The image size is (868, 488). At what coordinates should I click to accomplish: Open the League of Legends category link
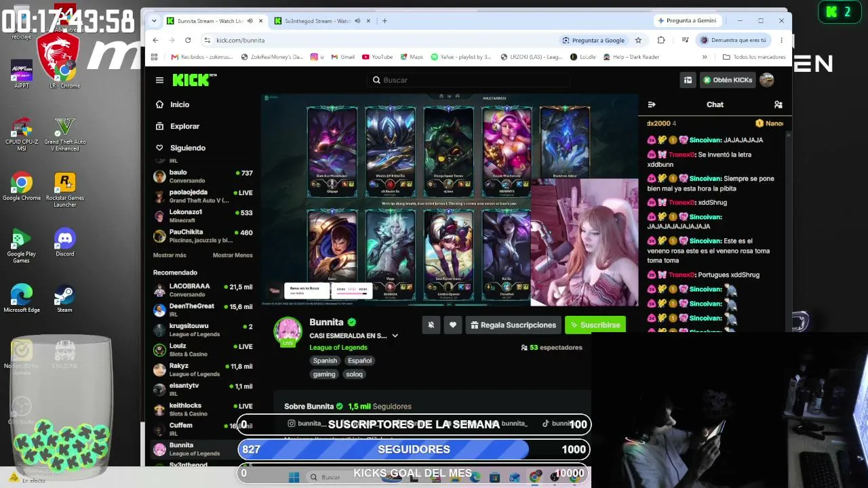point(338,348)
